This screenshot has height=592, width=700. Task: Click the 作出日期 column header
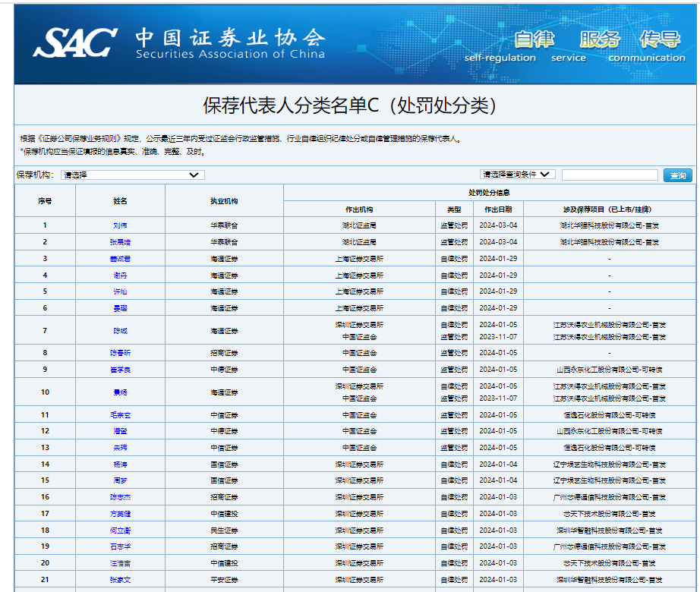coord(498,209)
